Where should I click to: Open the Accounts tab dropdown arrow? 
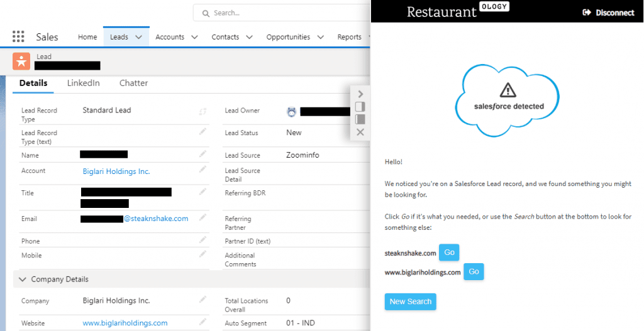pyautogui.click(x=195, y=37)
